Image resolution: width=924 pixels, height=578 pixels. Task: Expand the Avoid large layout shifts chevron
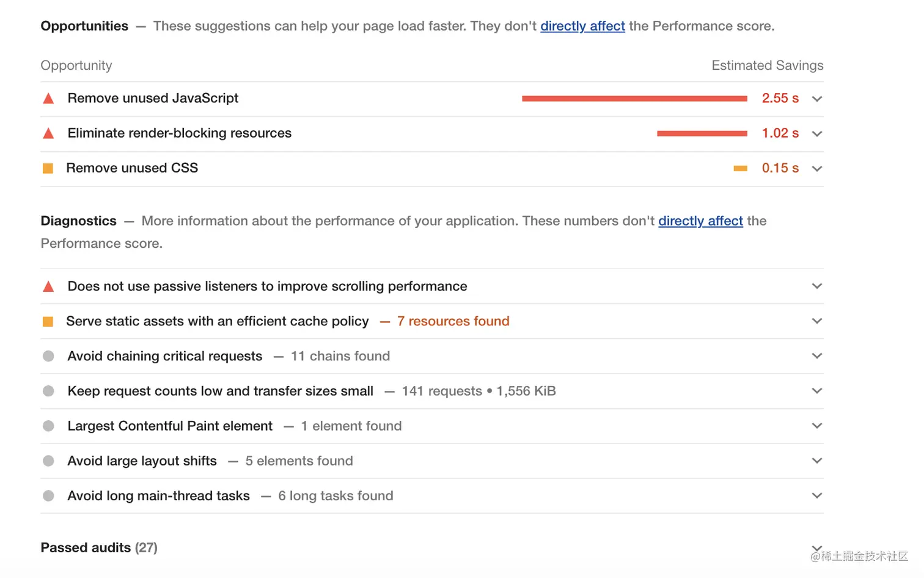[x=817, y=461]
